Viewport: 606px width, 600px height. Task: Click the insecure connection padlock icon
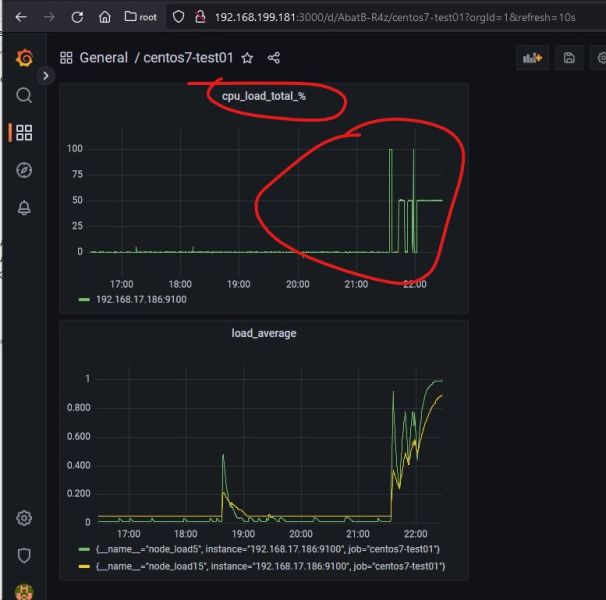point(200,17)
